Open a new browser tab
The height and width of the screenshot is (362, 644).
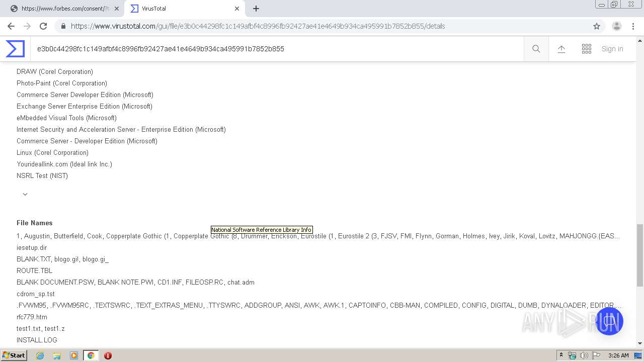tap(256, 9)
